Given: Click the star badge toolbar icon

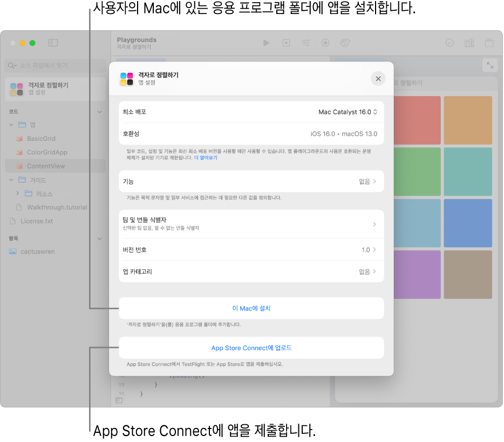Looking at the screenshot, I should click(x=325, y=43).
